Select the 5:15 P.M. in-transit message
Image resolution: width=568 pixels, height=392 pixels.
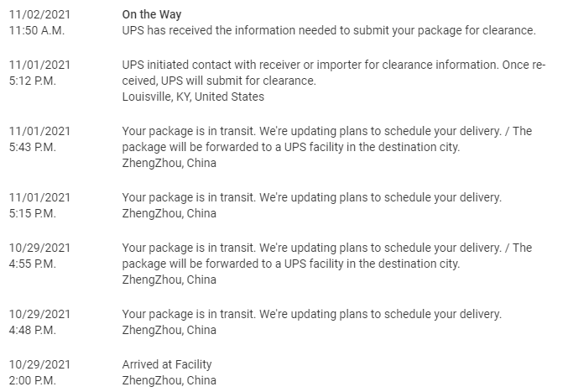pos(312,197)
